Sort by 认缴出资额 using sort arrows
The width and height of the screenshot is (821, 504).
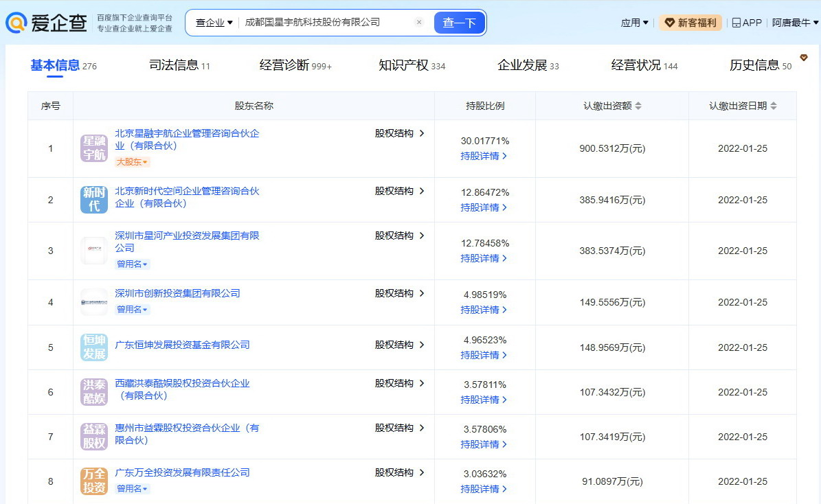point(638,106)
